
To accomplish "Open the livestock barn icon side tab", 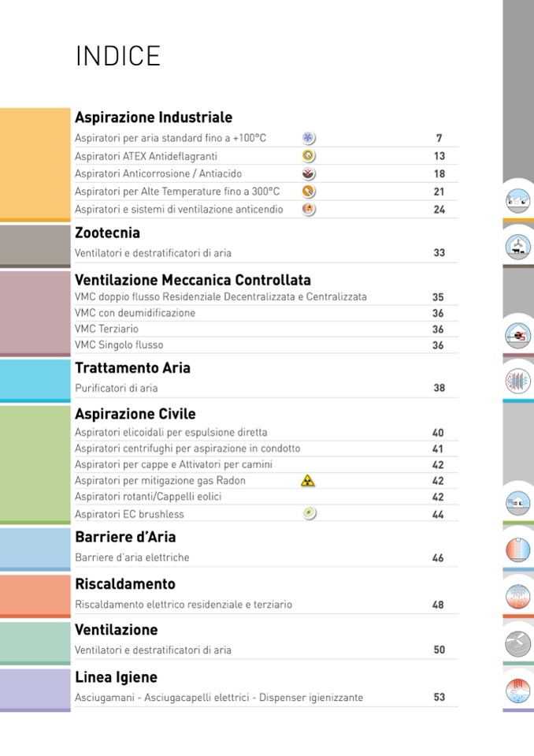I will (x=517, y=248).
